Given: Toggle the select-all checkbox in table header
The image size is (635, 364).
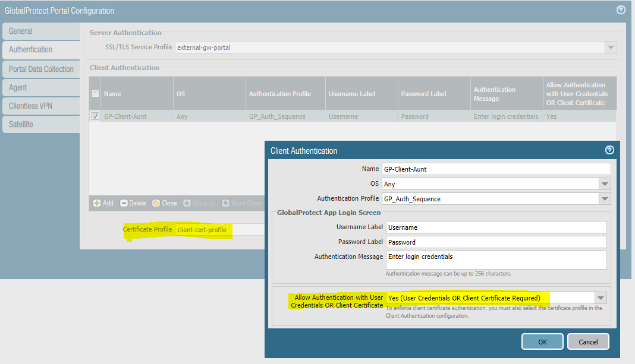Looking at the screenshot, I should (x=96, y=94).
